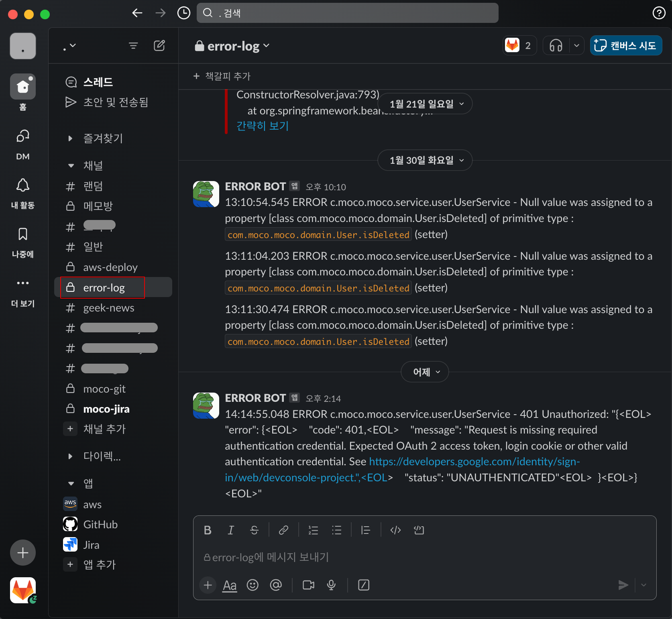Open the error-log channel header dropdown

coord(232,46)
